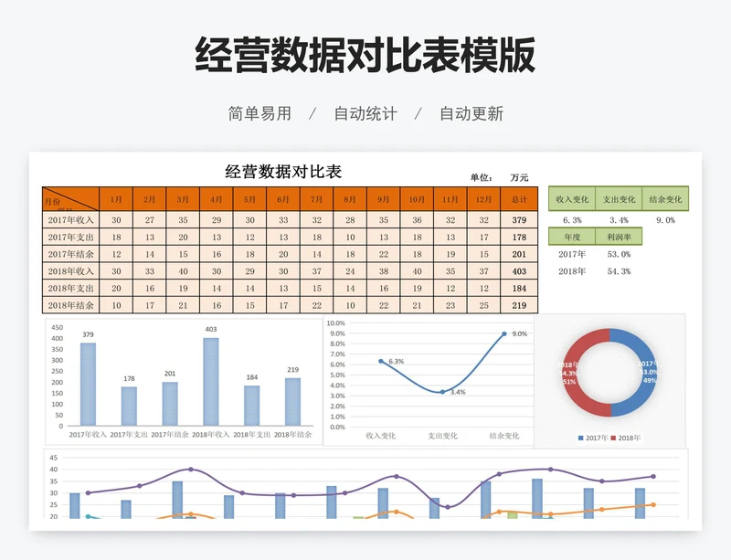Click the 2017年 blue legend marker
The width and height of the screenshot is (731, 560).
click(580, 438)
